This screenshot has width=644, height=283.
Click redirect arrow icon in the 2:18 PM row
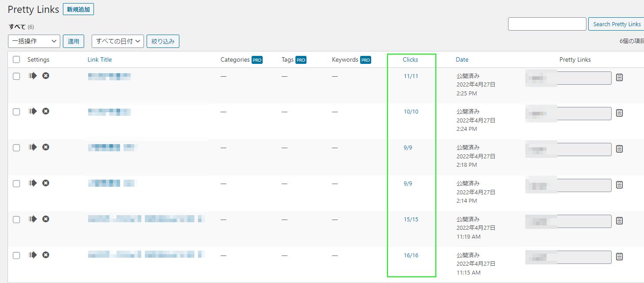tap(33, 147)
